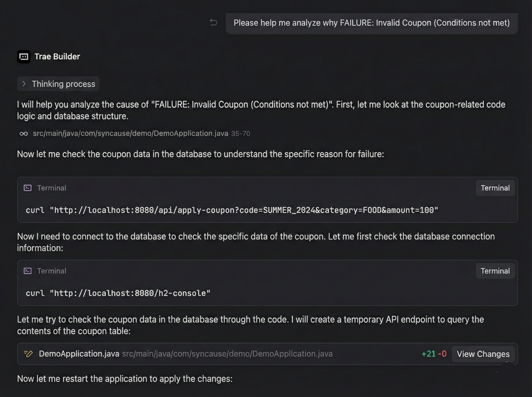
Task: Click the Thinking process label
Action: pyautogui.click(x=63, y=84)
